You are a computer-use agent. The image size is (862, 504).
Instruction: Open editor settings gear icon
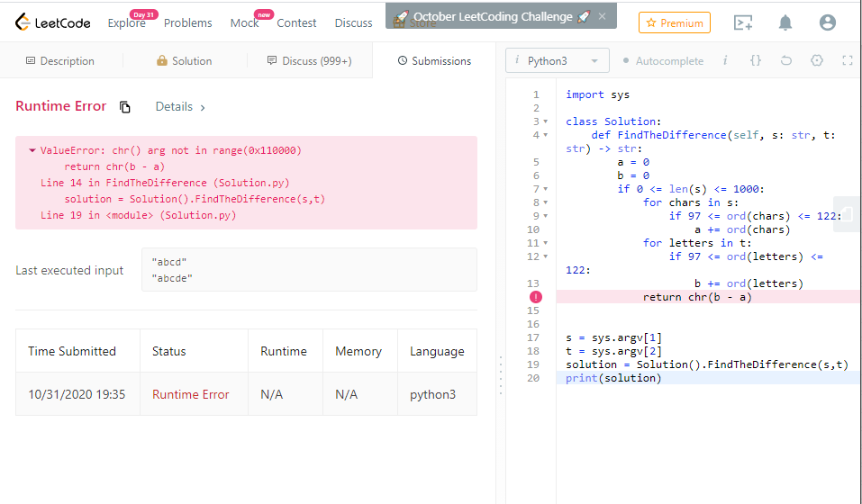tap(817, 60)
